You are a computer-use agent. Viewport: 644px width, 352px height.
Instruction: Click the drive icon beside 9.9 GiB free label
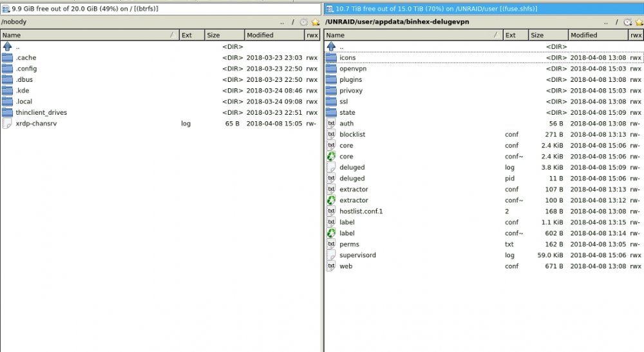tap(6, 8)
